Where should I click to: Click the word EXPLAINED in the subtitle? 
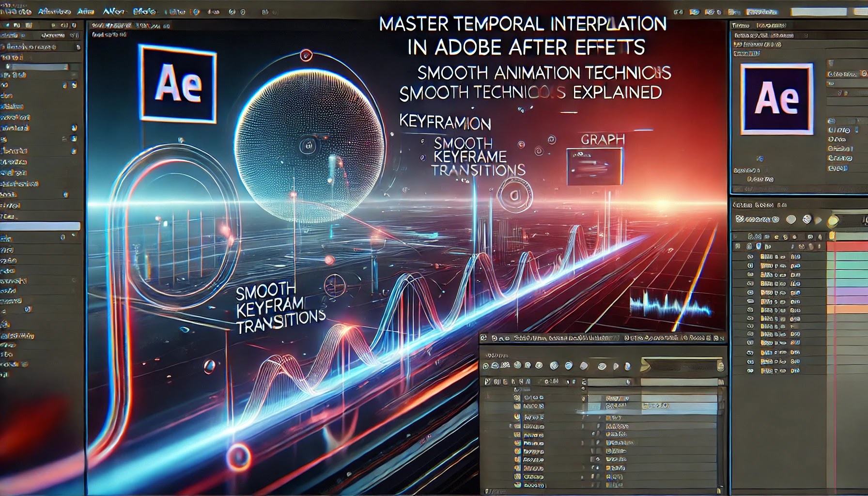[x=617, y=92]
